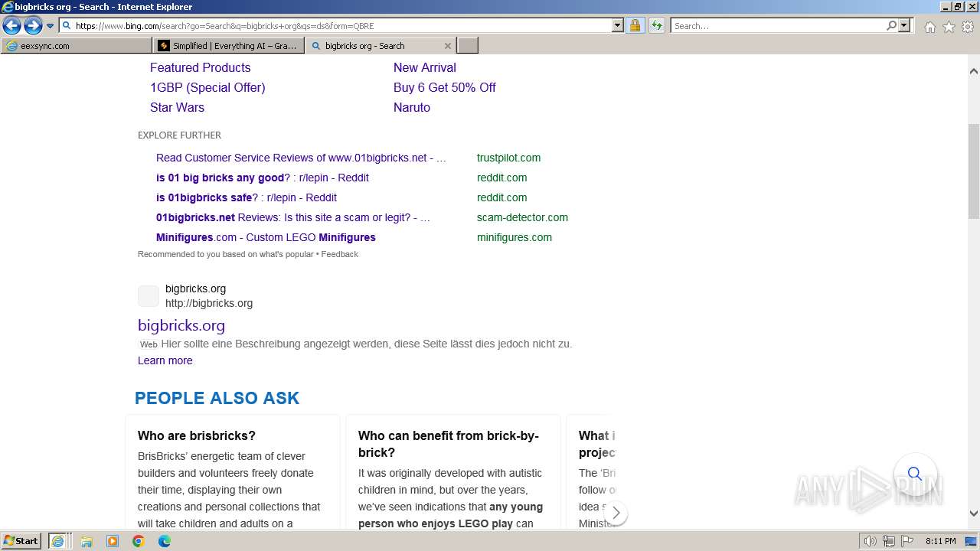Click the page scrollbar up arrow
Image resolution: width=980 pixels, height=551 pixels.
pyautogui.click(x=974, y=71)
